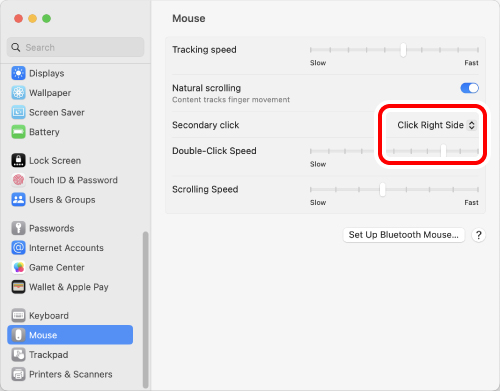Click the Printers & Scanners printer icon
This screenshot has height=391, width=500.
point(18,374)
